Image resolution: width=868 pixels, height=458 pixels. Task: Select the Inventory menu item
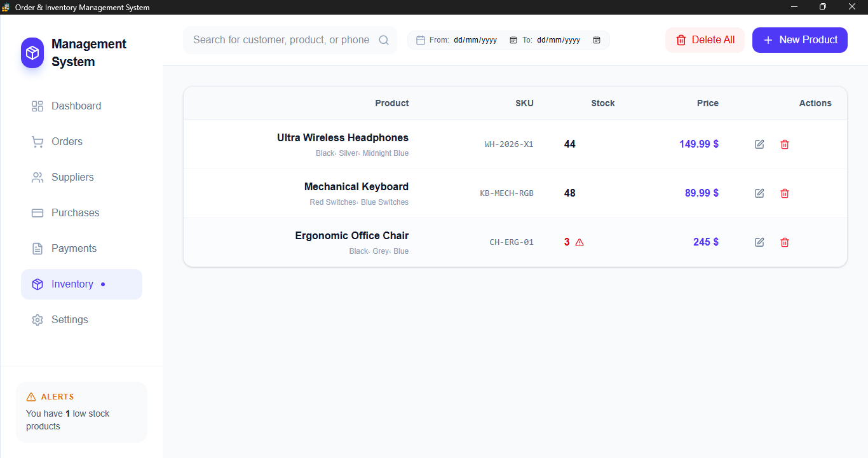pos(81,284)
